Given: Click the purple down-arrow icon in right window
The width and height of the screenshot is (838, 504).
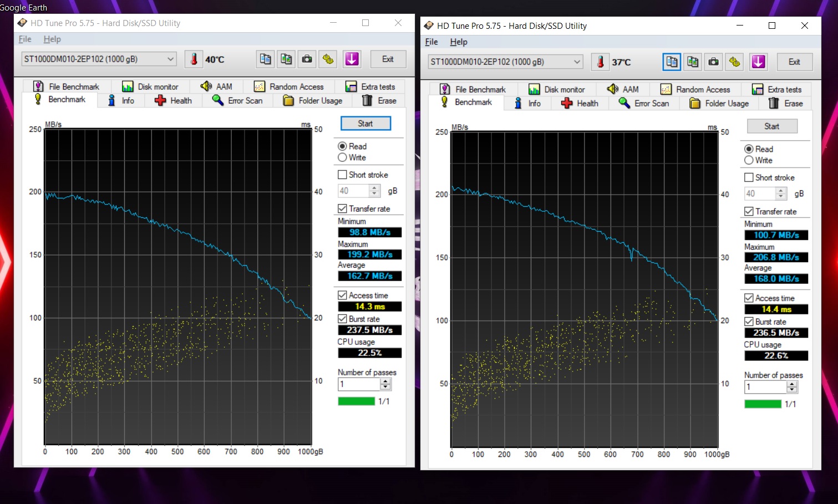Looking at the screenshot, I should coord(758,62).
